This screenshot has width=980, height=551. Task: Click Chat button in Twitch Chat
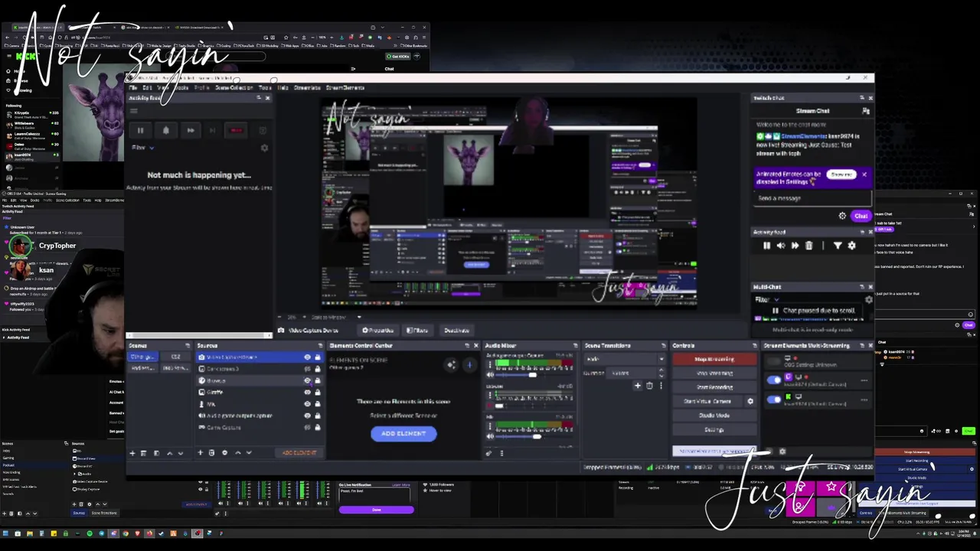click(861, 216)
